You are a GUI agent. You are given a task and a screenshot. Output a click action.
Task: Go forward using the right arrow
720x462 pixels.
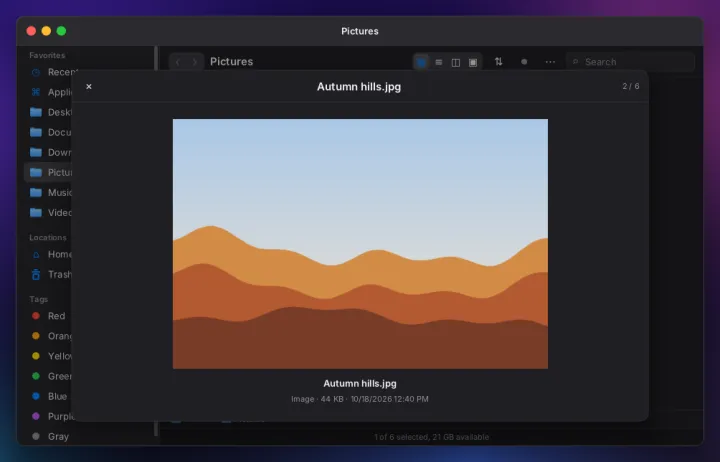195,62
